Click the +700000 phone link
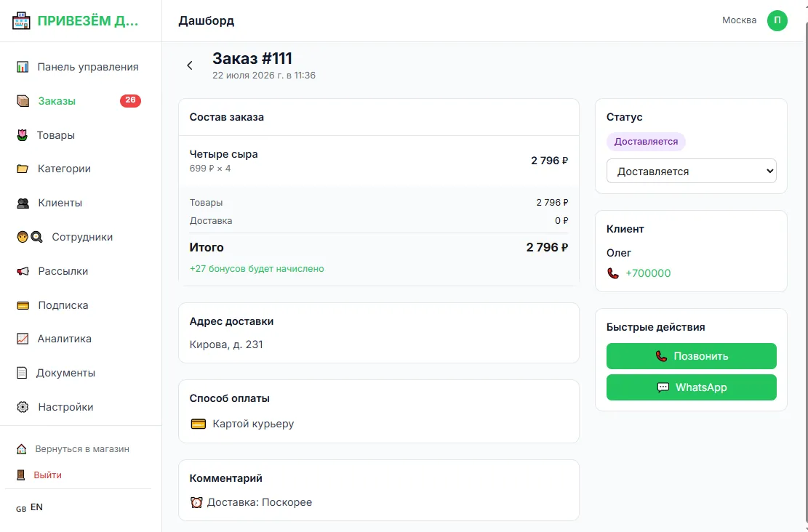This screenshot has height=532, width=808. tap(648, 273)
